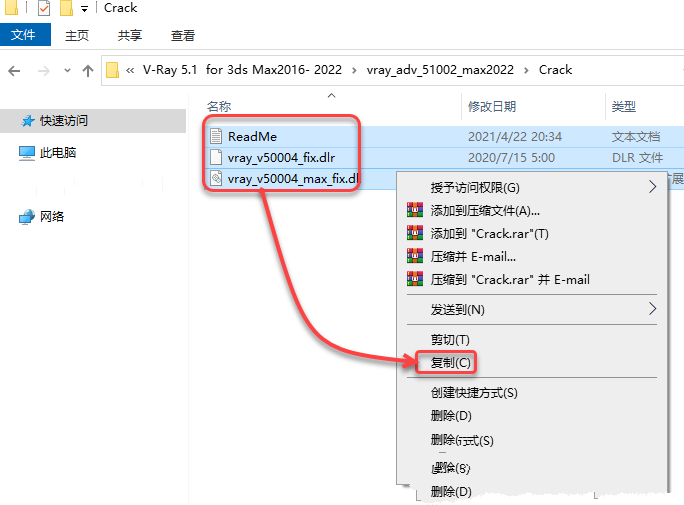Click the WinRAR icon beside 压缩并 E-mail...
This screenshot has width=684, height=505.
[x=415, y=256]
